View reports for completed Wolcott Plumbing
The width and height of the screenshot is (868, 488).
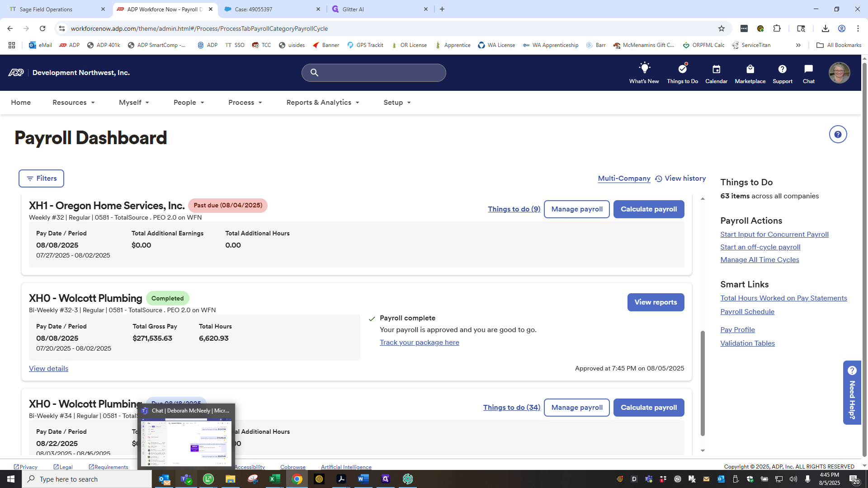[x=656, y=302]
